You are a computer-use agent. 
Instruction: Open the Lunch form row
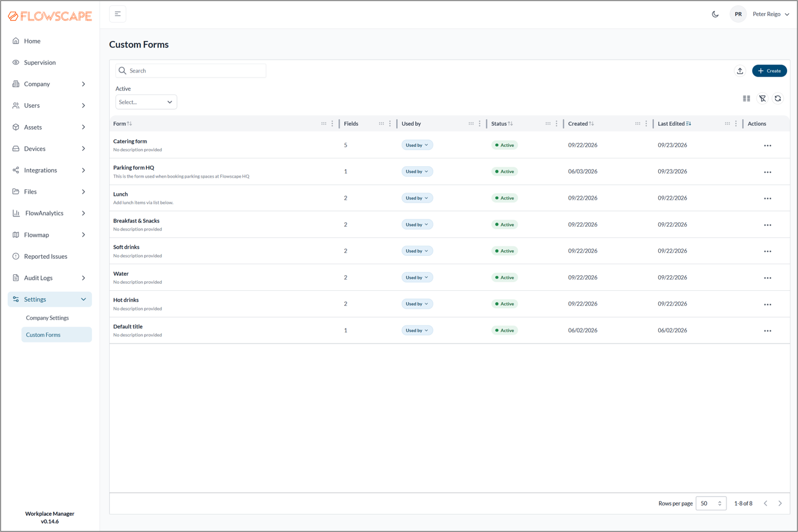tap(449, 198)
